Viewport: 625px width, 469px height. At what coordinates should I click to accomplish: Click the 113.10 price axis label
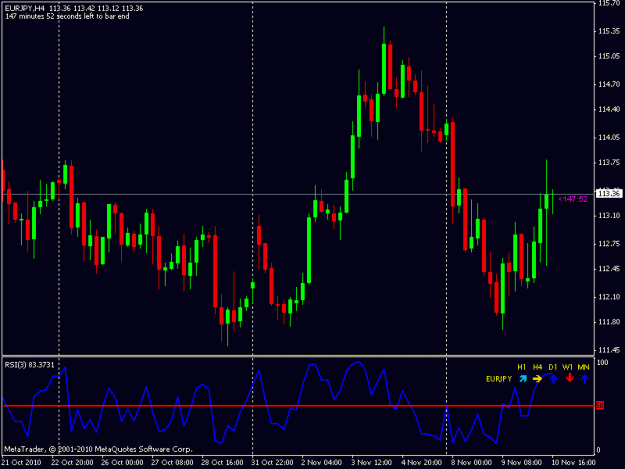[x=609, y=216]
